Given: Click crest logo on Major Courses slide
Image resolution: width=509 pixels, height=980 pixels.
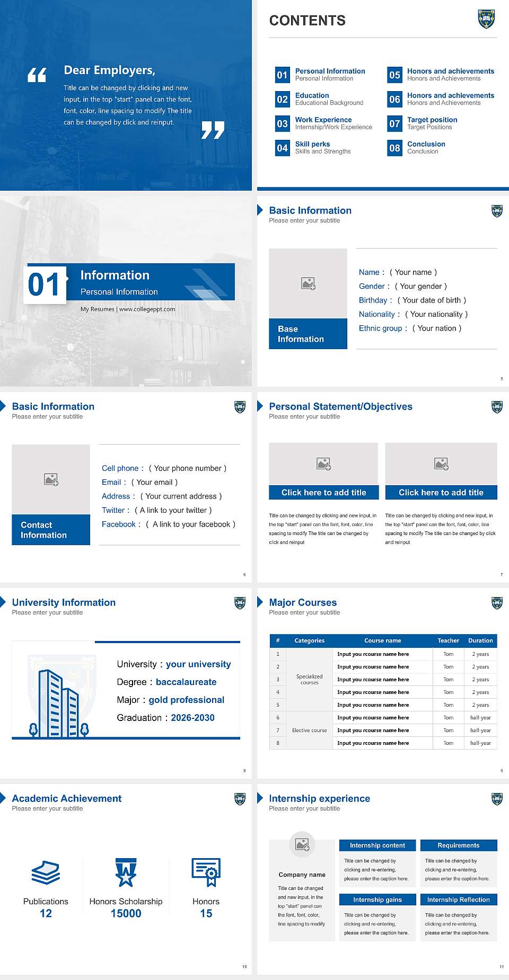Looking at the screenshot, I should pos(497,603).
